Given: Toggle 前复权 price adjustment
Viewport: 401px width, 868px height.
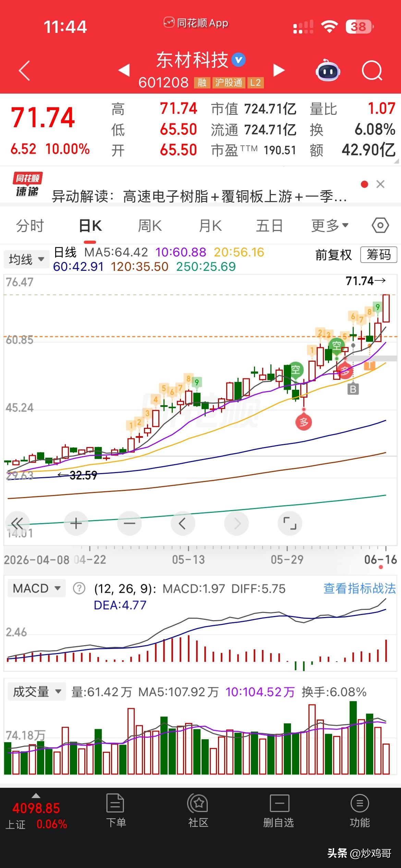Looking at the screenshot, I should click(333, 255).
